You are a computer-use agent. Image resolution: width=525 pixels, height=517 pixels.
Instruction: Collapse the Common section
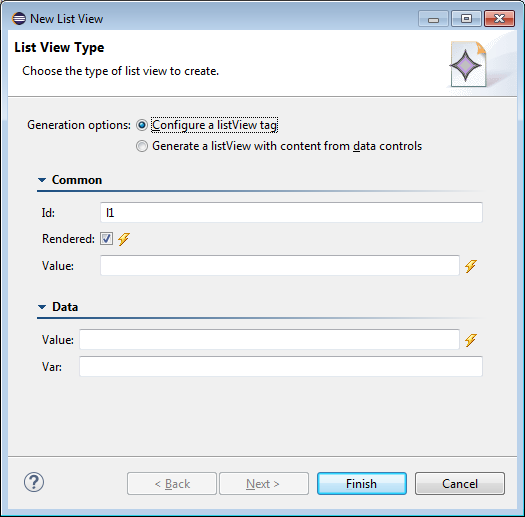click(x=42, y=180)
